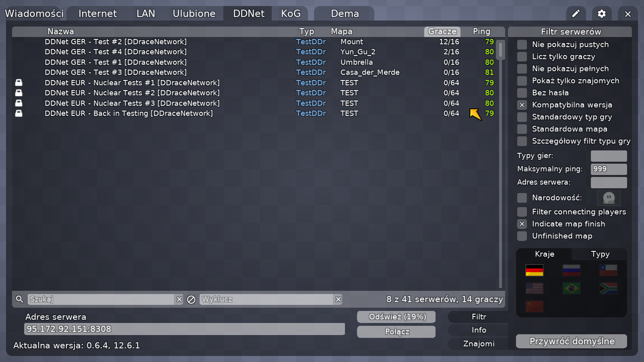Uncheck "Kompatybilna wersja" filter
This screenshot has width=644, height=362.
[522, 105]
